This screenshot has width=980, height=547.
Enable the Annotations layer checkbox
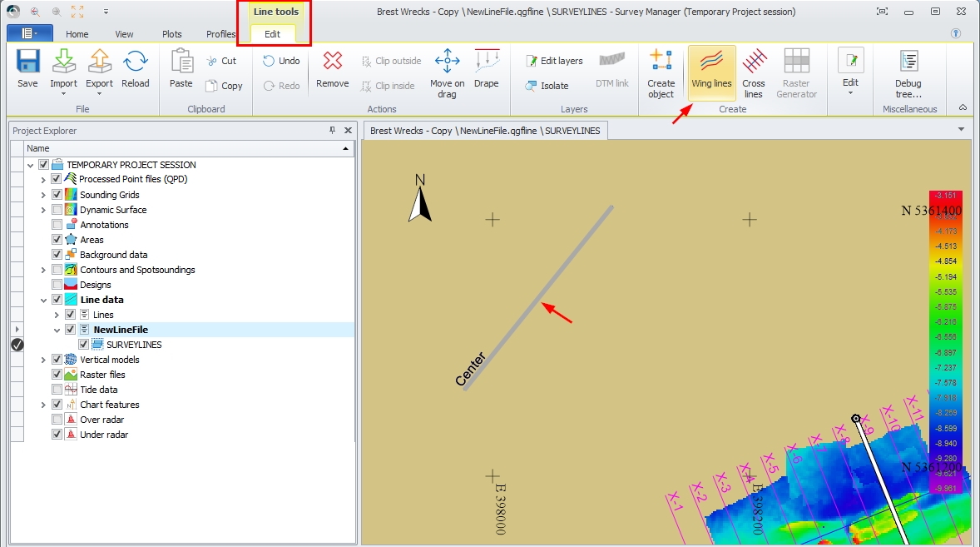coord(57,225)
